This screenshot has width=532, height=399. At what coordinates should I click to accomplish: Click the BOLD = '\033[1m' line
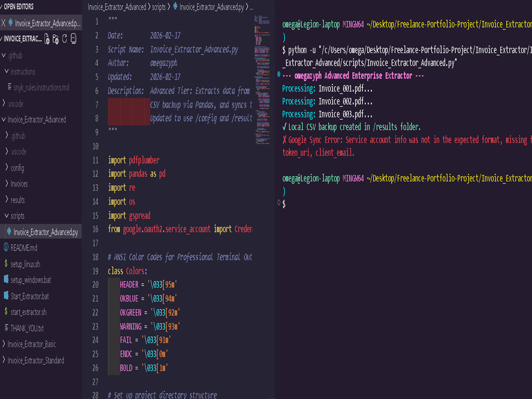pos(144,368)
